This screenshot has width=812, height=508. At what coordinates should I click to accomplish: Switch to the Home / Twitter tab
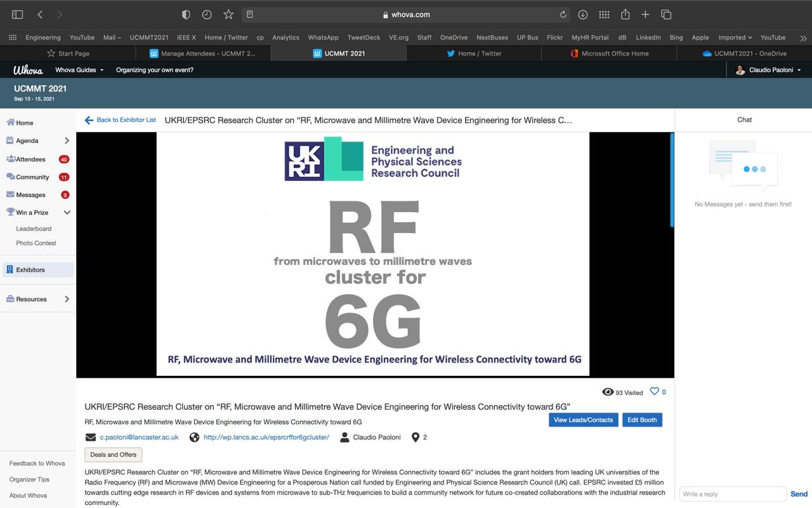(474, 54)
